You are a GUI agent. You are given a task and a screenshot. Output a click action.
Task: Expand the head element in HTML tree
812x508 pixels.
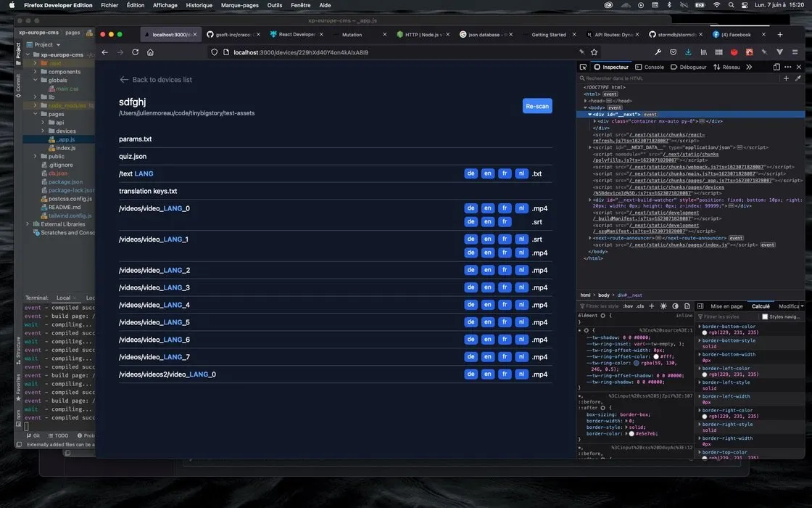coord(586,101)
